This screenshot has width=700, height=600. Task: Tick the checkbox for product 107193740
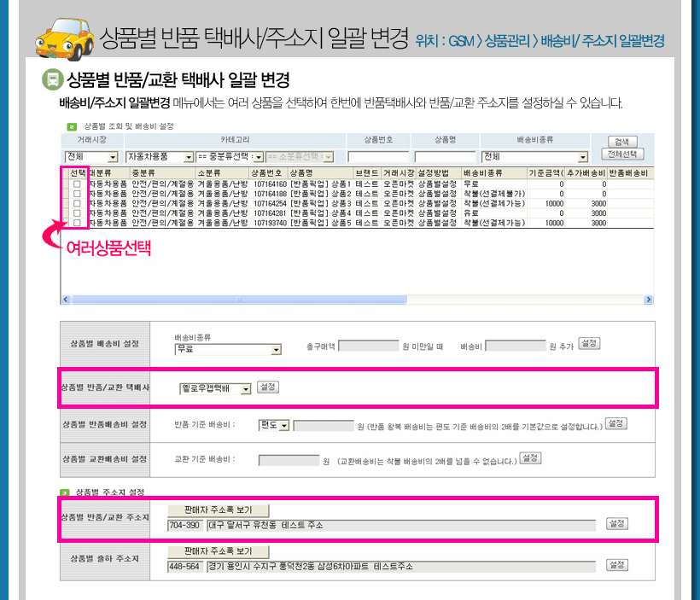(77, 223)
